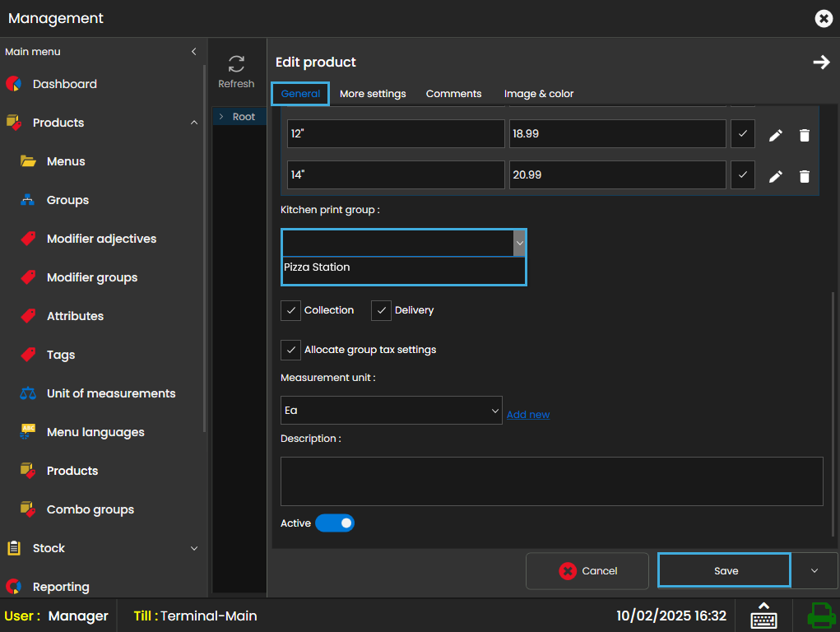This screenshot has height=632, width=840.
Task: Open the on-screen keyboard icon
Action: (x=763, y=616)
